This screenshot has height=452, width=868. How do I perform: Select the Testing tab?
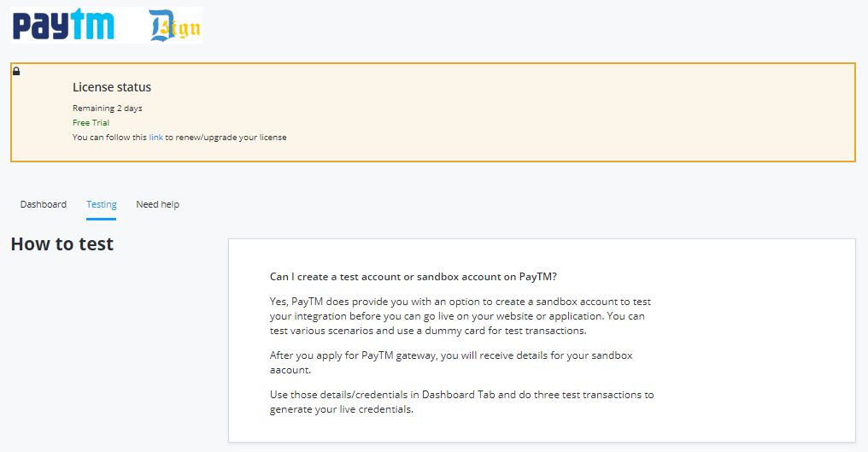pos(102,204)
